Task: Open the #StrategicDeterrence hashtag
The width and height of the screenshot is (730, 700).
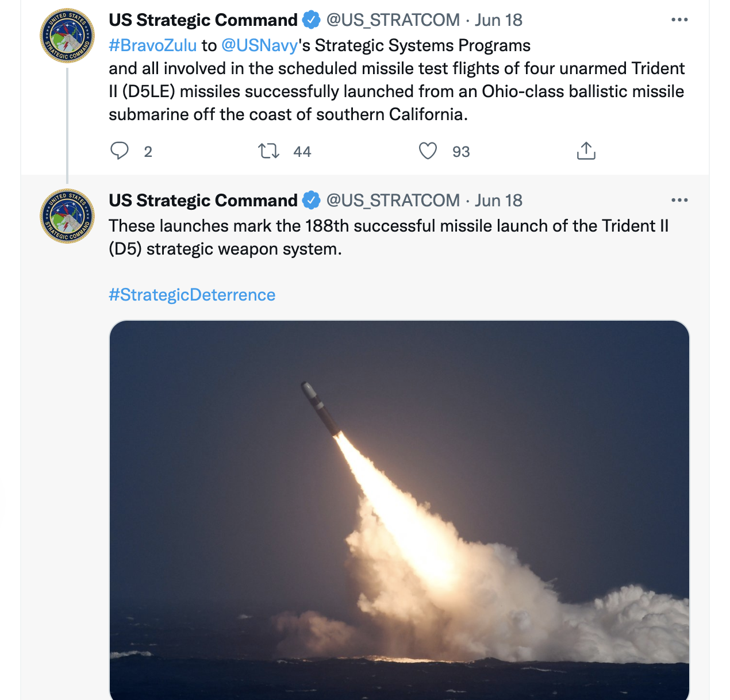Action: tap(192, 295)
